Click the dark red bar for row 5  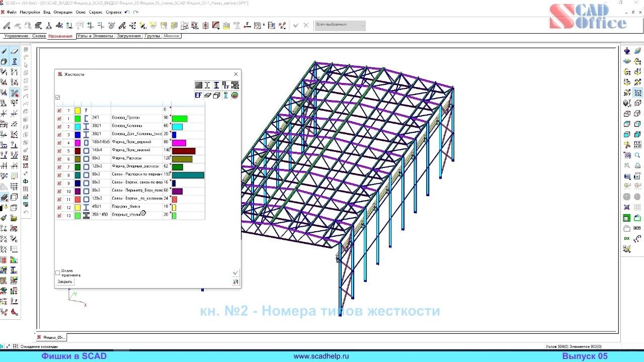184,151
